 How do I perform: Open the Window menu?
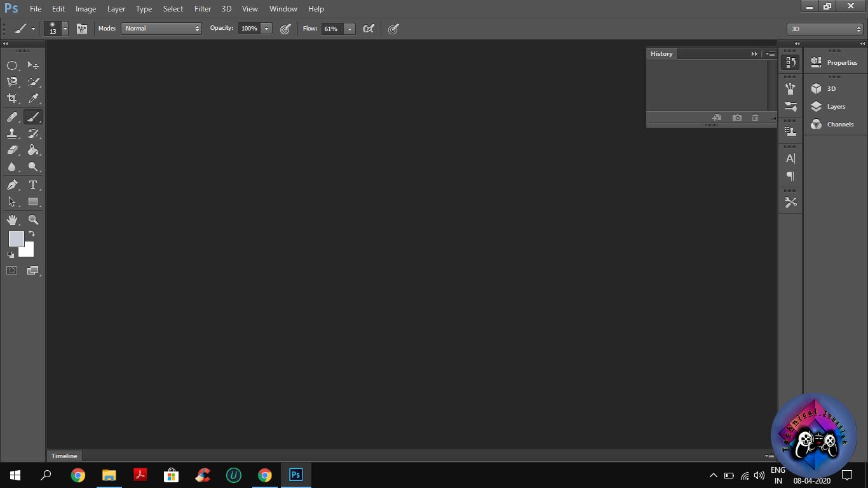283,9
